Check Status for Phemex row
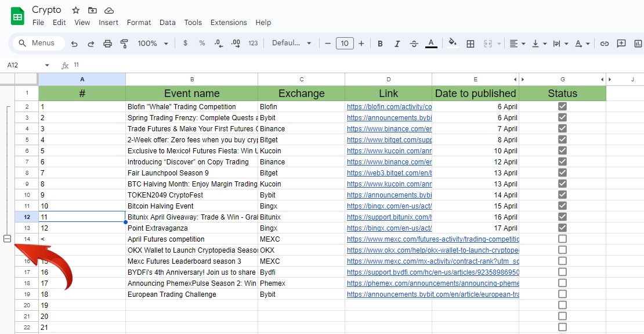Screen dimensions: 644x334 (x=562, y=283)
